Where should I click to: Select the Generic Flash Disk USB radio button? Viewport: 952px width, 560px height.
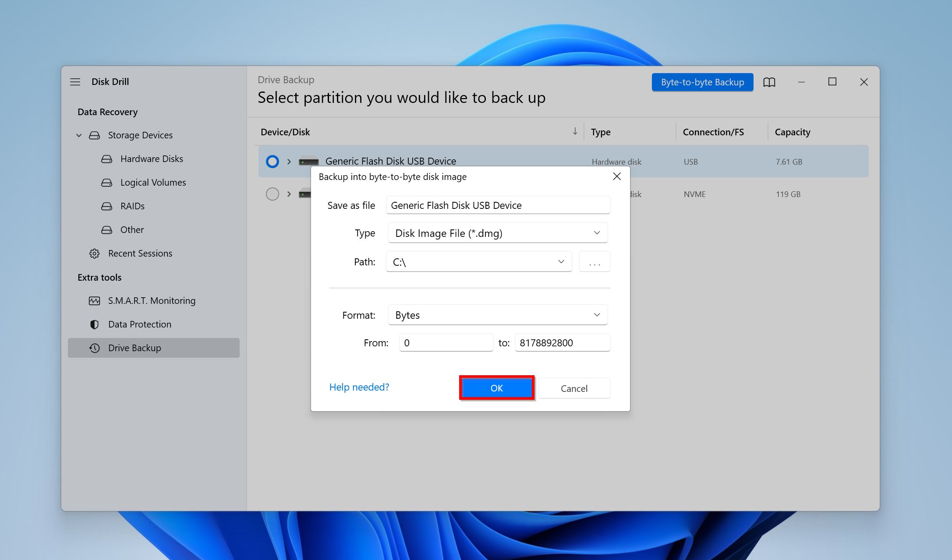click(x=272, y=161)
